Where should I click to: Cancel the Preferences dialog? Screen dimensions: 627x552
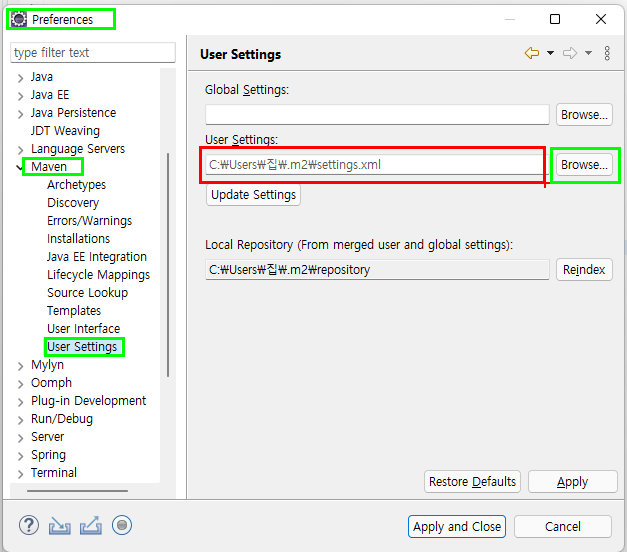coord(563,526)
